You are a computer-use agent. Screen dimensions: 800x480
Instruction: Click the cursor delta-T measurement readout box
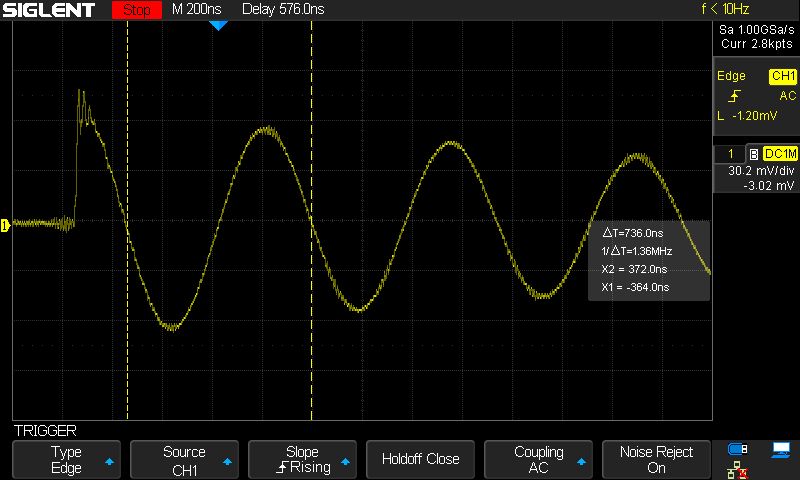[648, 260]
